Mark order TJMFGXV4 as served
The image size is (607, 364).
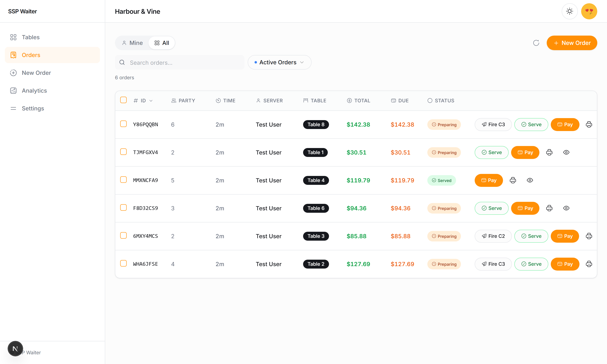[491, 152]
